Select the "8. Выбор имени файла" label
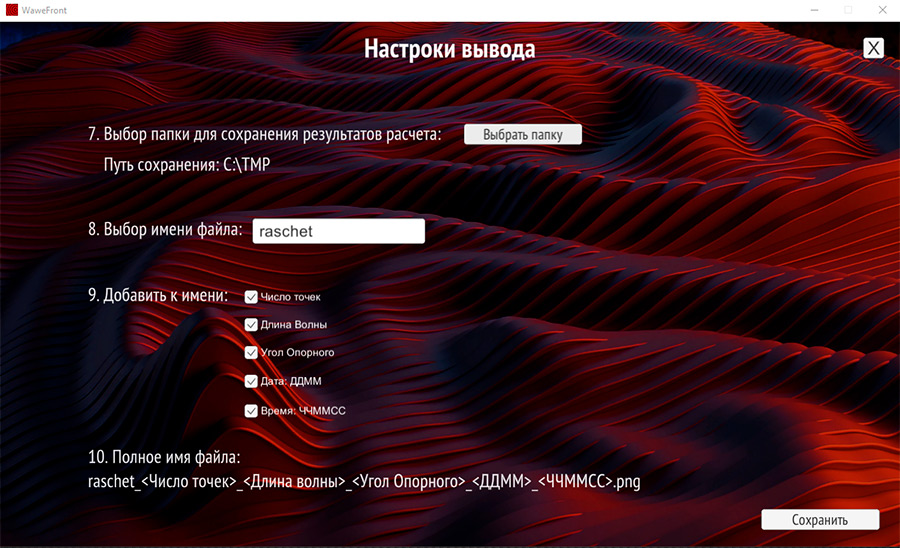900x548 pixels. coord(165,229)
